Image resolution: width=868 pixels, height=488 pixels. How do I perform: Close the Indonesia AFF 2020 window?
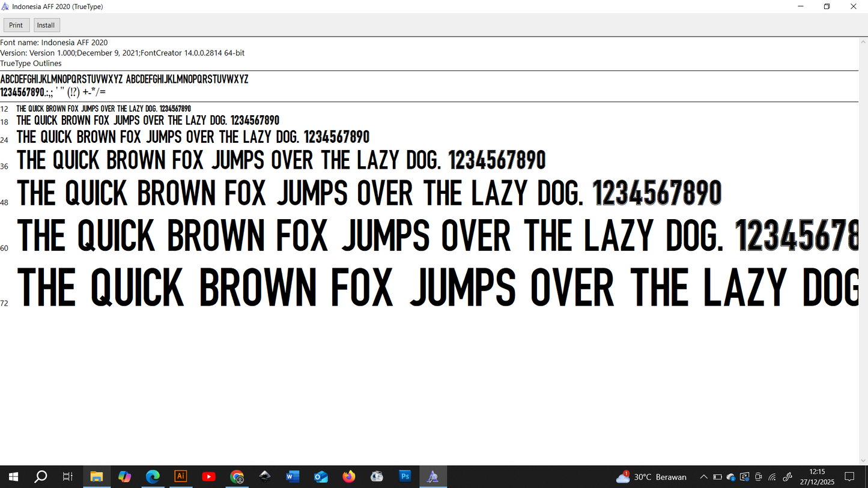click(854, 7)
